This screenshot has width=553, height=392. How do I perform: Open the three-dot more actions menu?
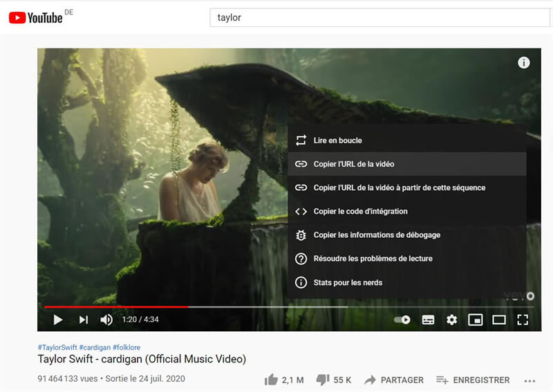click(x=529, y=381)
